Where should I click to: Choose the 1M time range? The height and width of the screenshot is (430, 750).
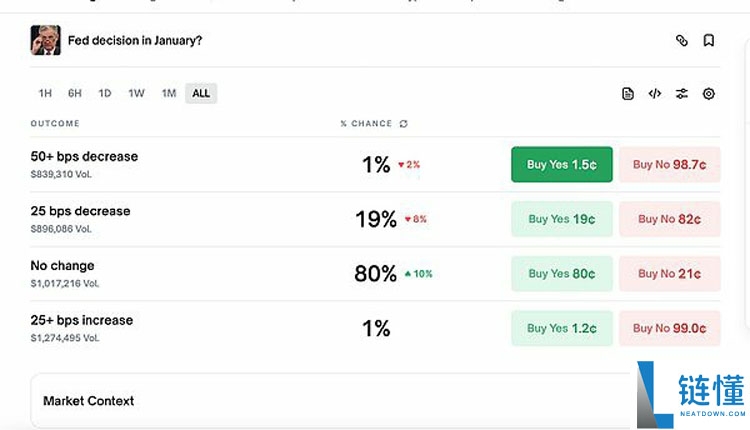click(169, 94)
